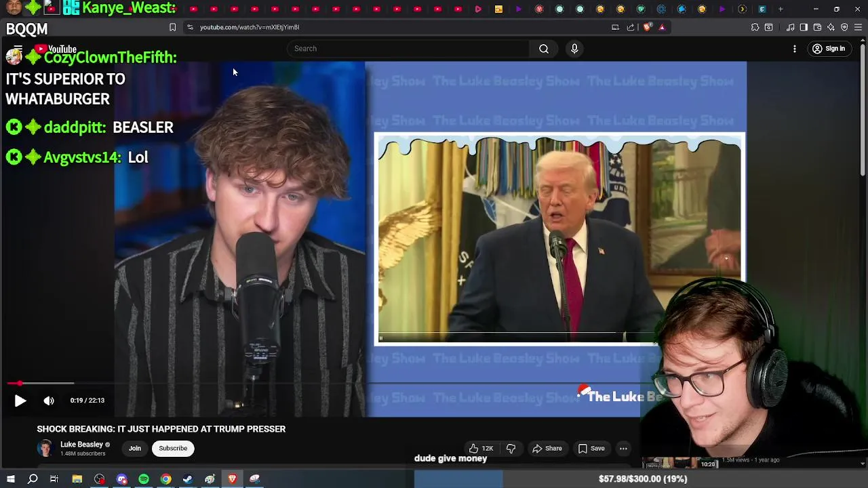Switch to the teal E browser tab

pyautogui.click(x=762, y=9)
